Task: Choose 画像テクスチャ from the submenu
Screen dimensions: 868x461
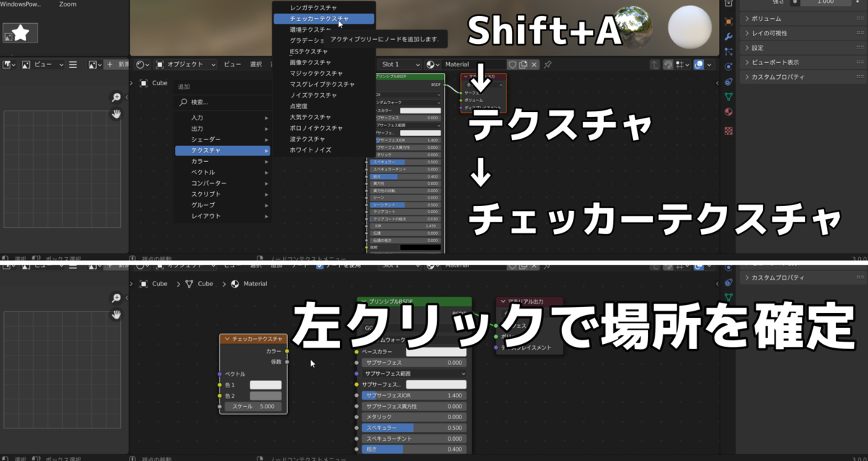Action: pos(324,62)
